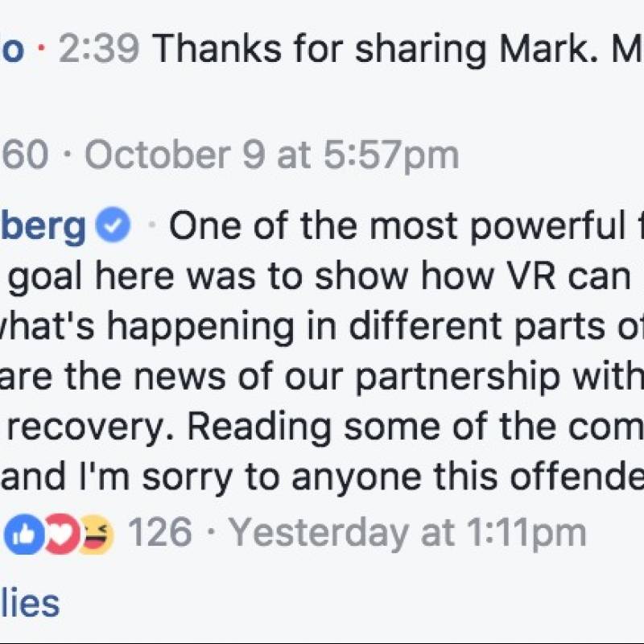
Task: Click the 126 reactions count
Action: tap(159, 532)
